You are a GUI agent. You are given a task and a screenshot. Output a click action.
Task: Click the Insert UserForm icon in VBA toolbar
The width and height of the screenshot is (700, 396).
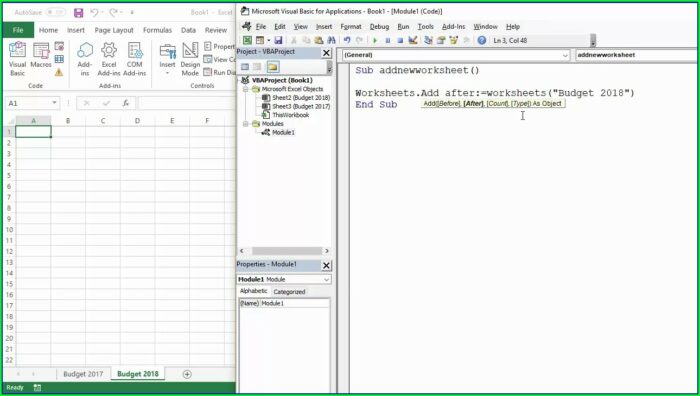pyautogui.click(x=259, y=40)
